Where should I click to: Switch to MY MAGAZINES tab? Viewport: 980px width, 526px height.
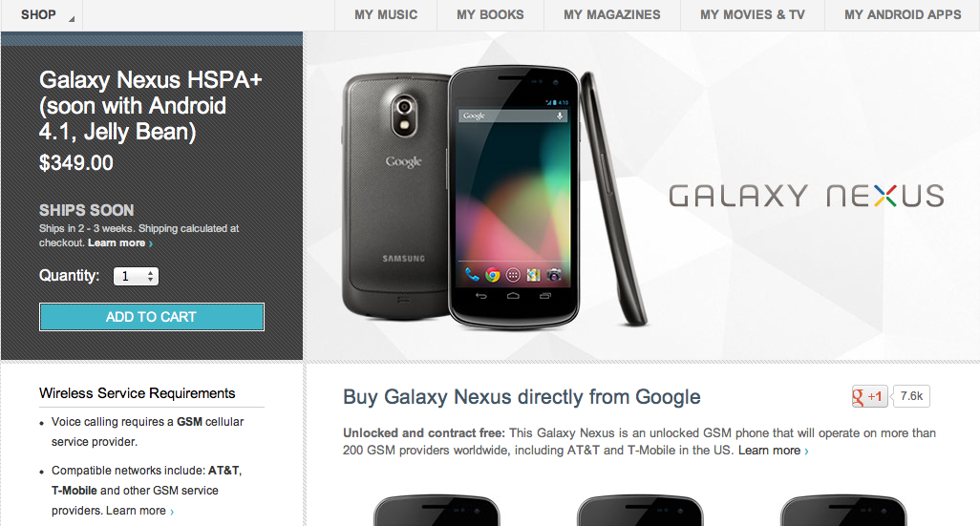612,15
